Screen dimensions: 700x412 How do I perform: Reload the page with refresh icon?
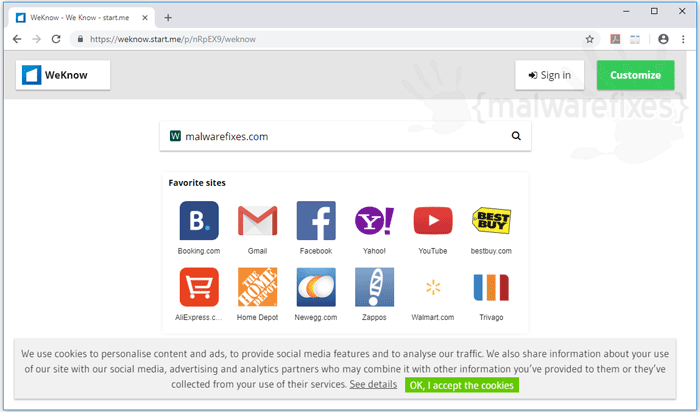click(56, 39)
